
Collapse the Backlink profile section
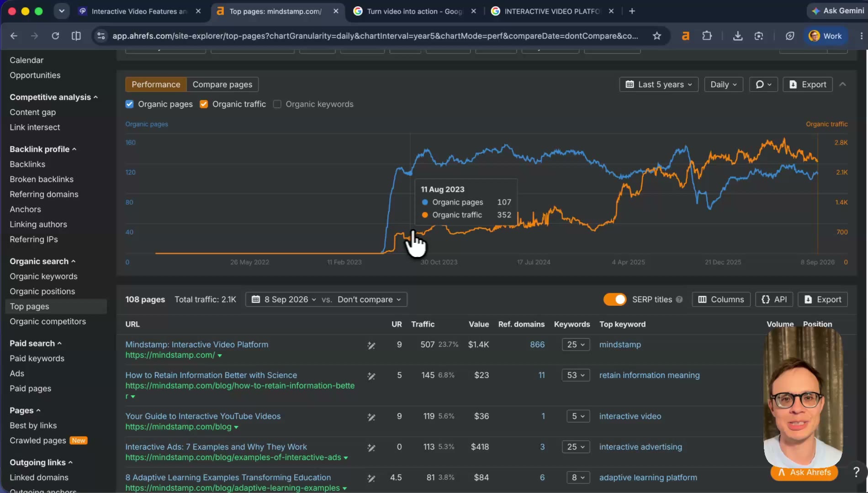point(43,149)
